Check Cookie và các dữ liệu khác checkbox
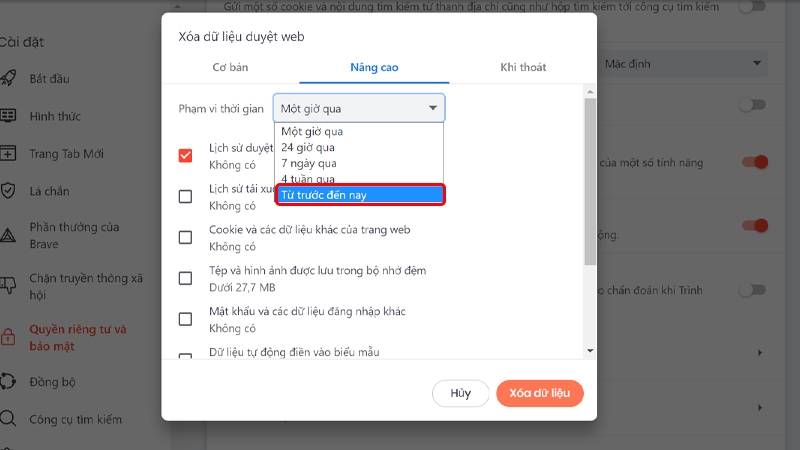Screen dimensions: 800x450 click(185, 237)
